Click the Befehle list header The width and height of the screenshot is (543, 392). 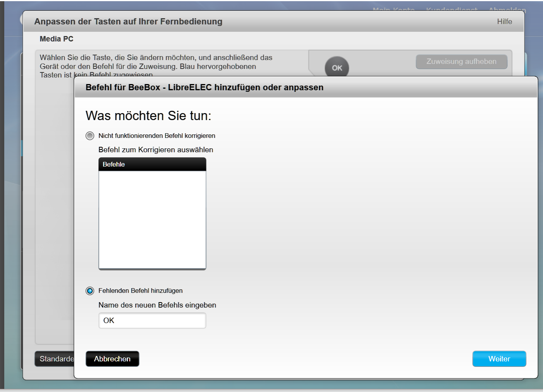coord(152,164)
